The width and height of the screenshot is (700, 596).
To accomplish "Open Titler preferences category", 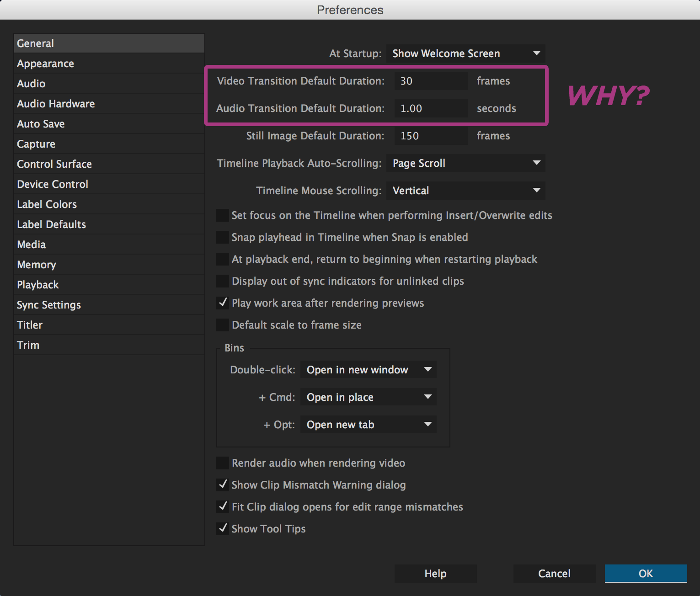I will click(109, 325).
